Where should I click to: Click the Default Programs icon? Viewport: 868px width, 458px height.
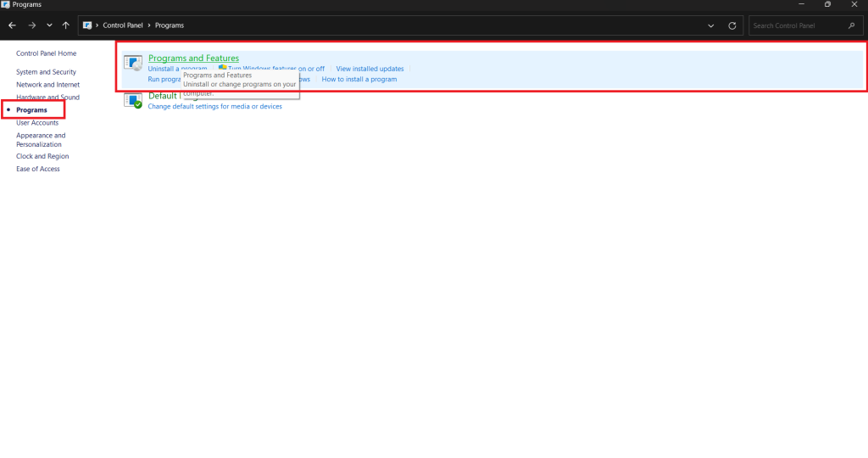pyautogui.click(x=133, y=100)
